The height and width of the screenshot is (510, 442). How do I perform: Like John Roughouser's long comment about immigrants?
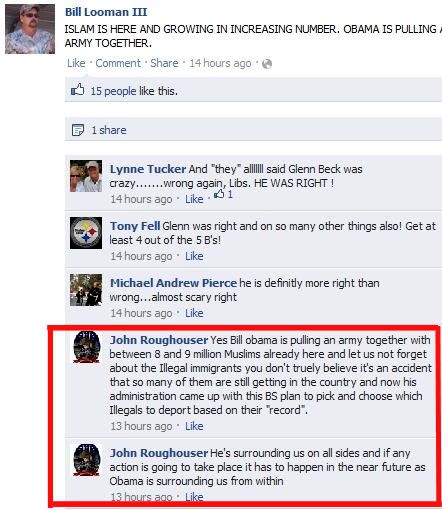[194, 426]
